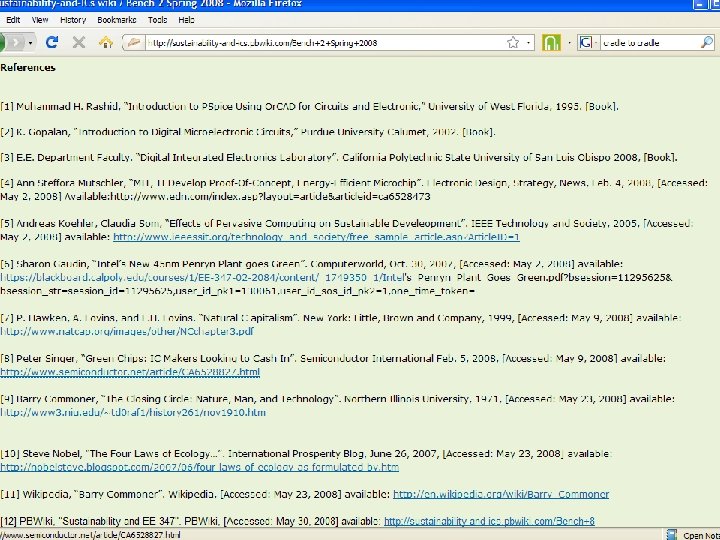Click the Forward navigation arrow
The image size is (720, 540).
click(16, 43)
